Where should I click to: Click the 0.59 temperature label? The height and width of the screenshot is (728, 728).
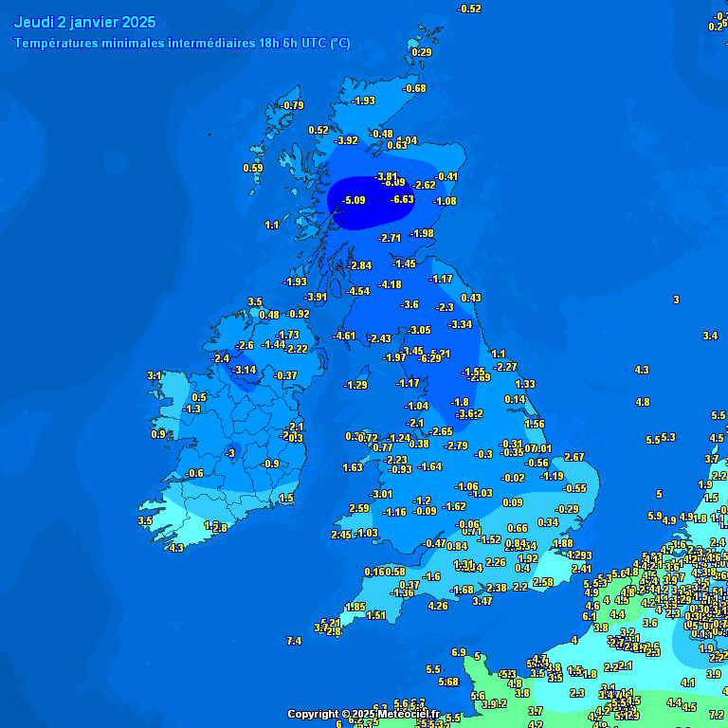click(253, 168)
